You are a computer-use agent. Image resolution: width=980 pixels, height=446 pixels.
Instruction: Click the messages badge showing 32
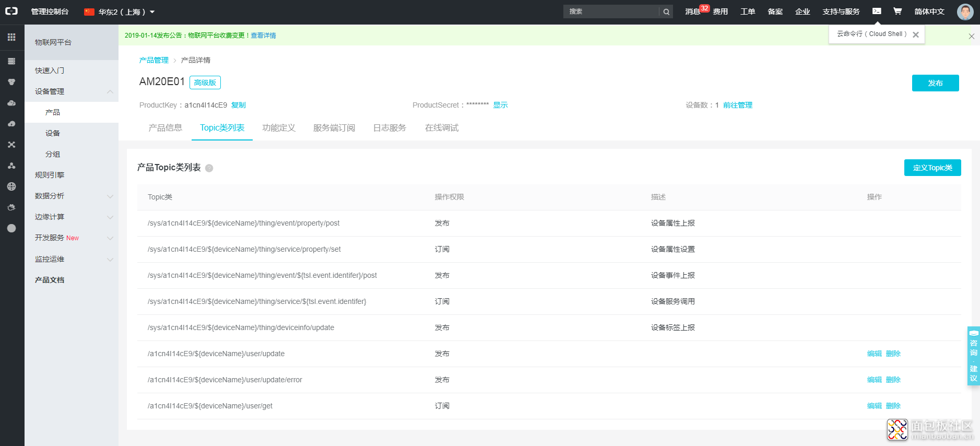point(704,8)
